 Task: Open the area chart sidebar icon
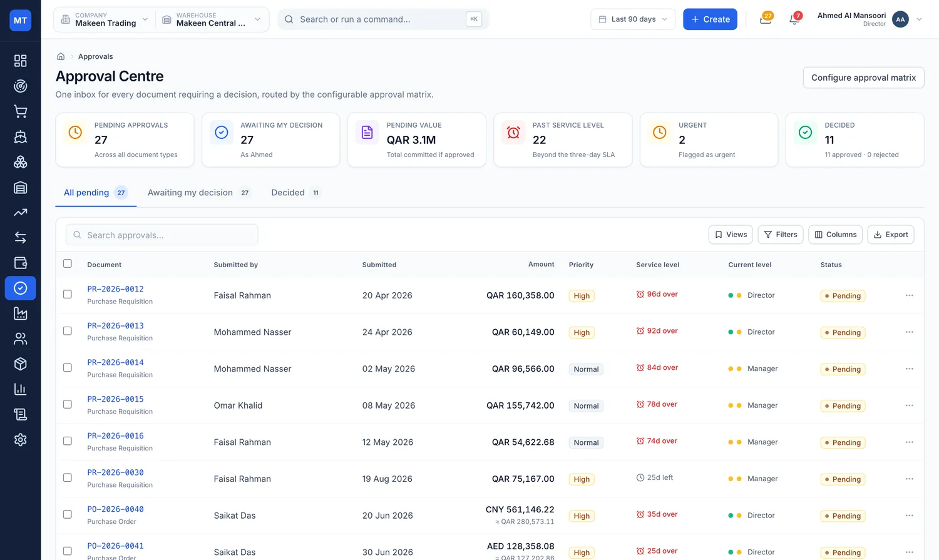(20, 313)
